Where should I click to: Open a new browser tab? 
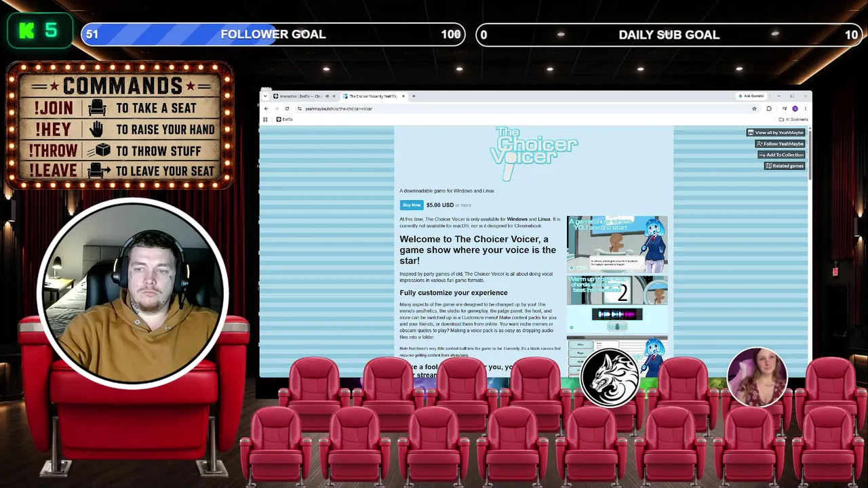tap(414, 96)
